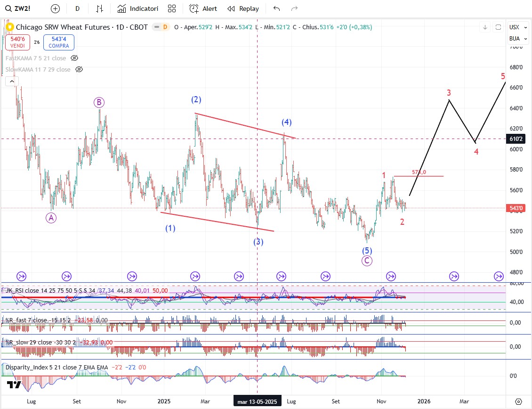
Task: Toggle the orange D delayed-data badge
Action: point(165,27)
